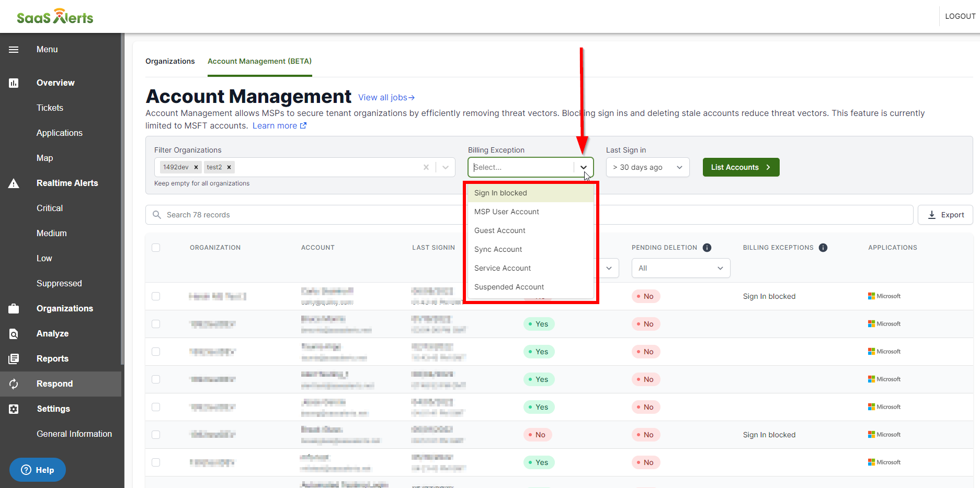
Task: Open the View all jobs link
Action: pyautogui.click(x=386, y=97)
